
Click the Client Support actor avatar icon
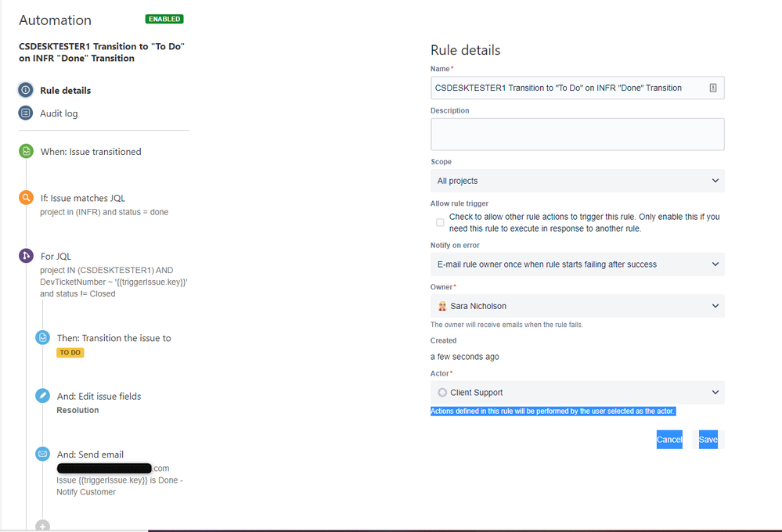point(441,393)
